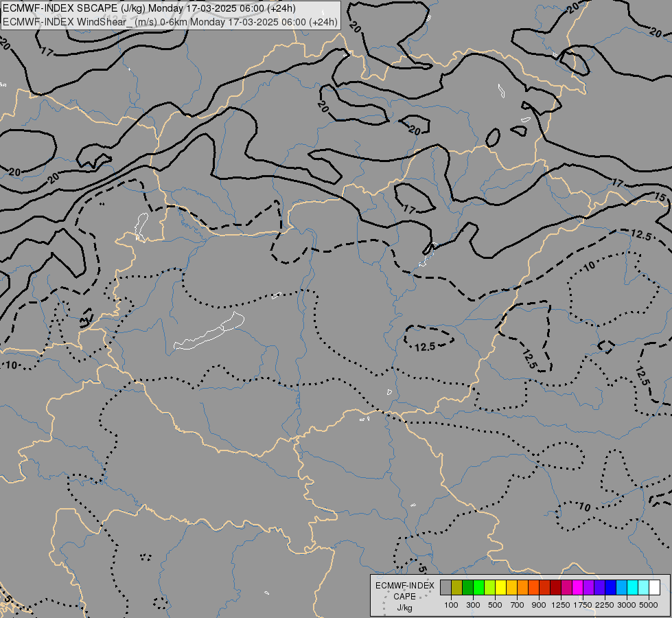The image size is (672, 618).
Task: Select the white swatch ending the legend
Action: coord(654,588)
